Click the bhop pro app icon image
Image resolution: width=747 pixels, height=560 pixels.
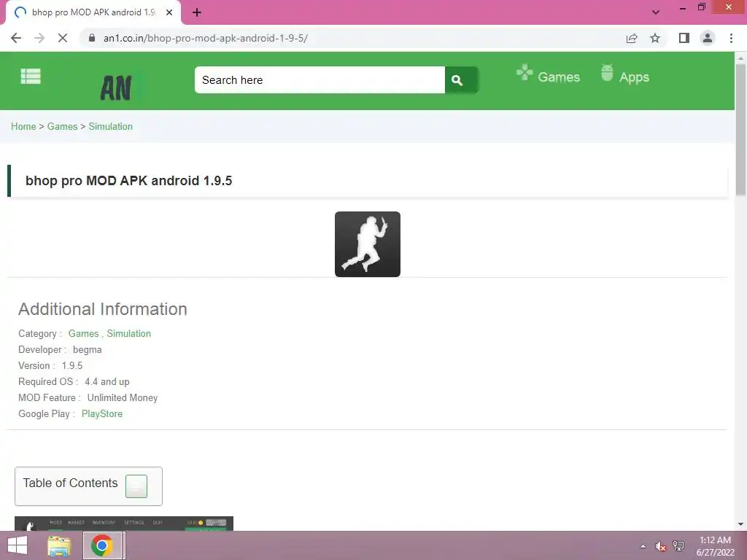(x=368, y=244)
